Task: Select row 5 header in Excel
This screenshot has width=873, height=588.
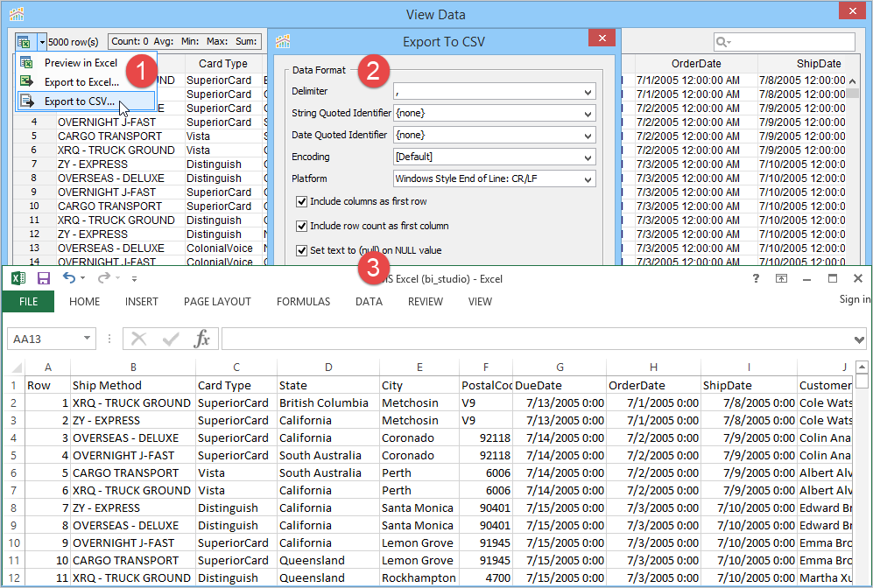Action: tap(13, 455)
